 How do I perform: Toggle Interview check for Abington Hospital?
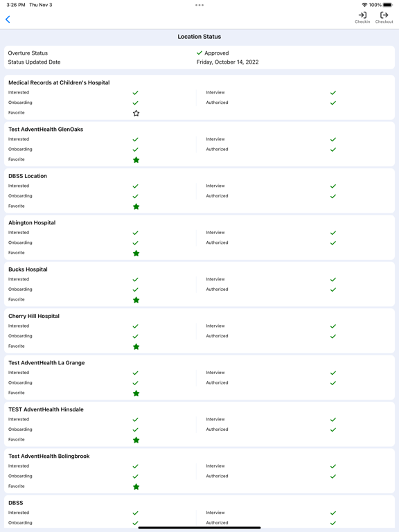click(x=333, y=233)
